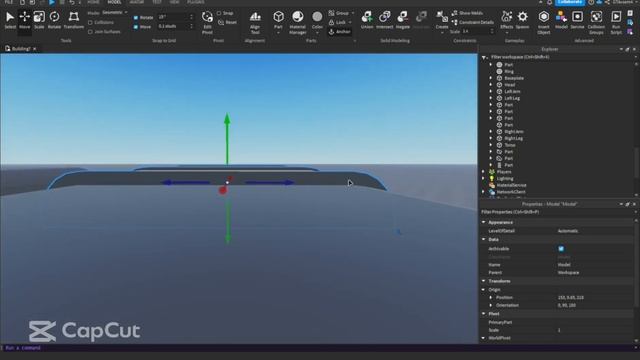Click the blue Play button at top
The height and width of the screenshot is (360, 640).
52,2
